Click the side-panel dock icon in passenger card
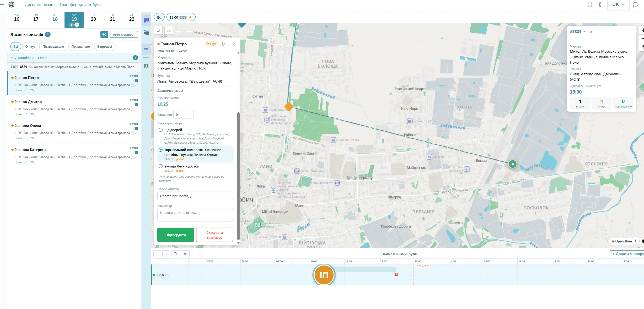 (224, 44)
